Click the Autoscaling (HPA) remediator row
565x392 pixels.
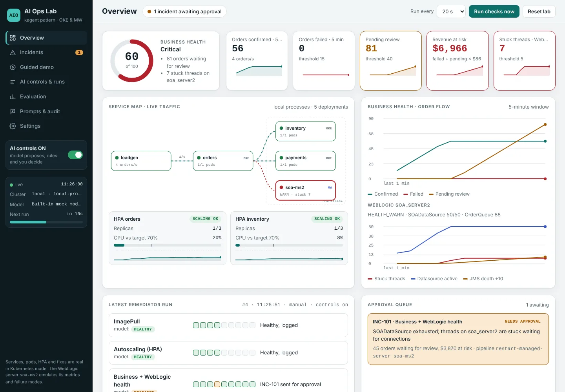pos(228,353)
